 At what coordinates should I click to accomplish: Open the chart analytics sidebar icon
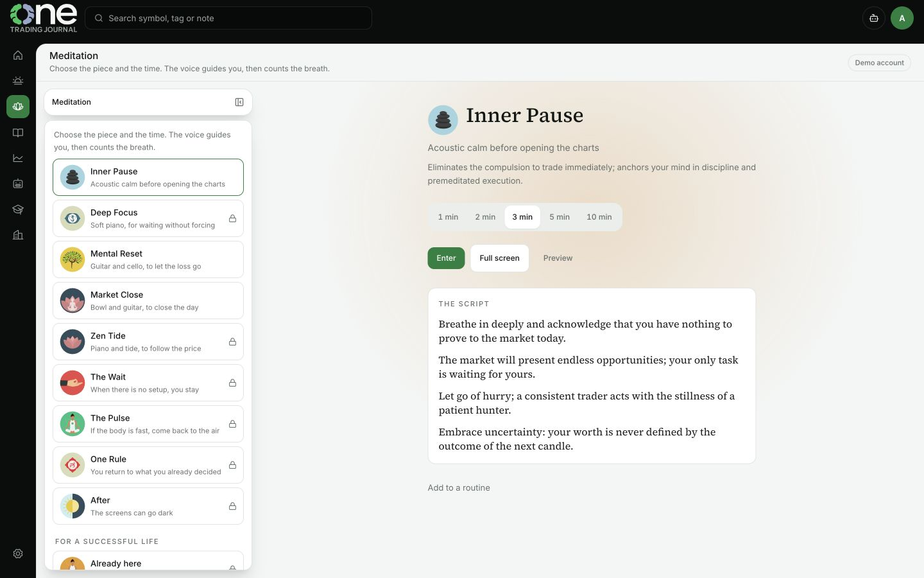pyautogui.click(x=18, y=158)
